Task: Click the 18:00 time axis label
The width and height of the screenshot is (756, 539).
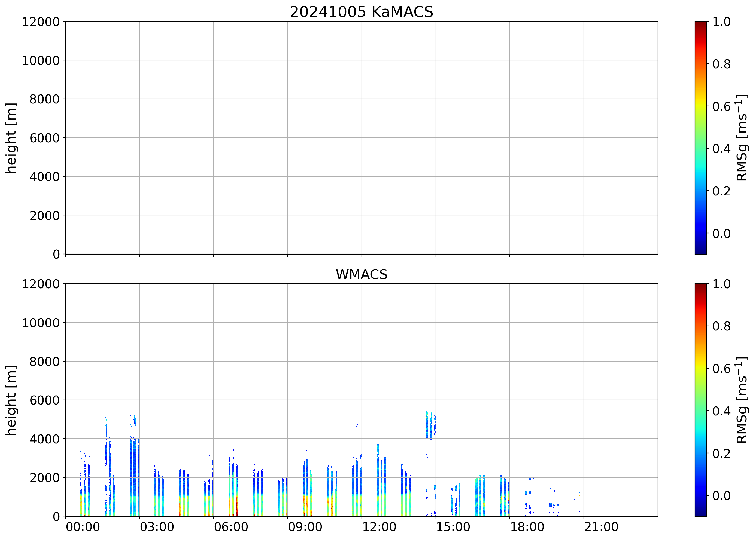Action: (527, 527)
